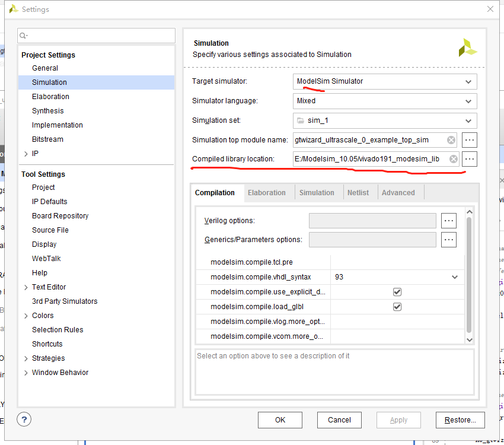This screenshot has width=504, height=445.
Task: Switch to the Advanced tab
Action: tap(398, 193)
